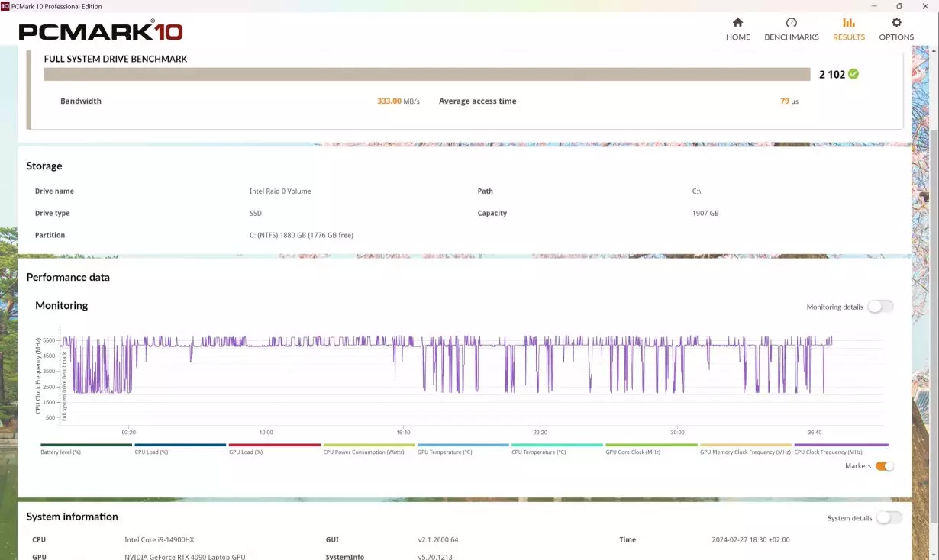This screenshot has height=560, width=939.
Task: Select the Results bar chart icon
Action: coord(848,23)
